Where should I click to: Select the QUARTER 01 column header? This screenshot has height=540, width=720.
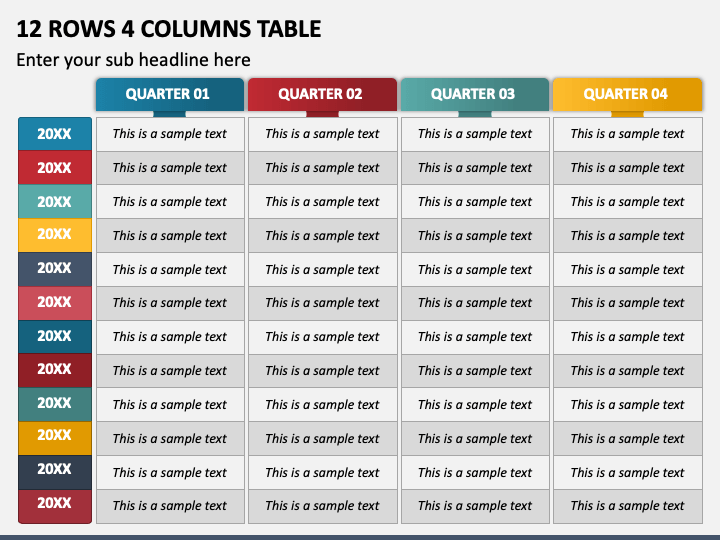pyautogui.click(x=169, y=94)
